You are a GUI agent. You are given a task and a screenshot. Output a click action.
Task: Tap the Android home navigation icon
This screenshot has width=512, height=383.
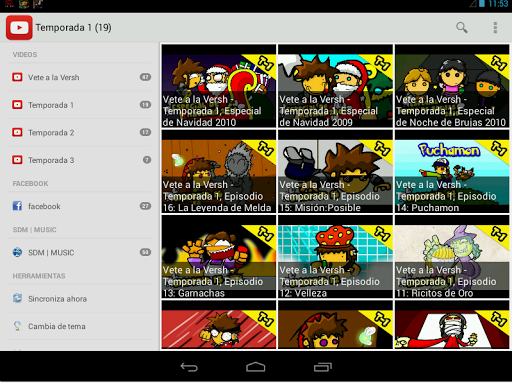pyautogui.click(x=256, y=367)
